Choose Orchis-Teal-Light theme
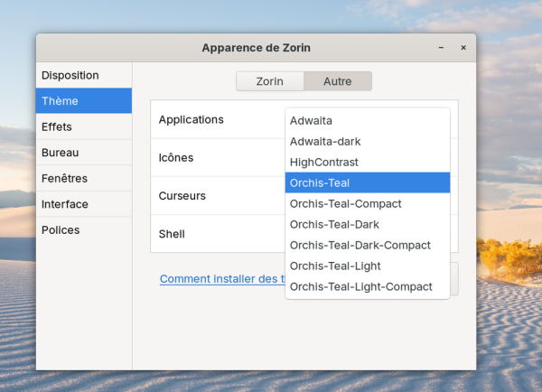 367,266
